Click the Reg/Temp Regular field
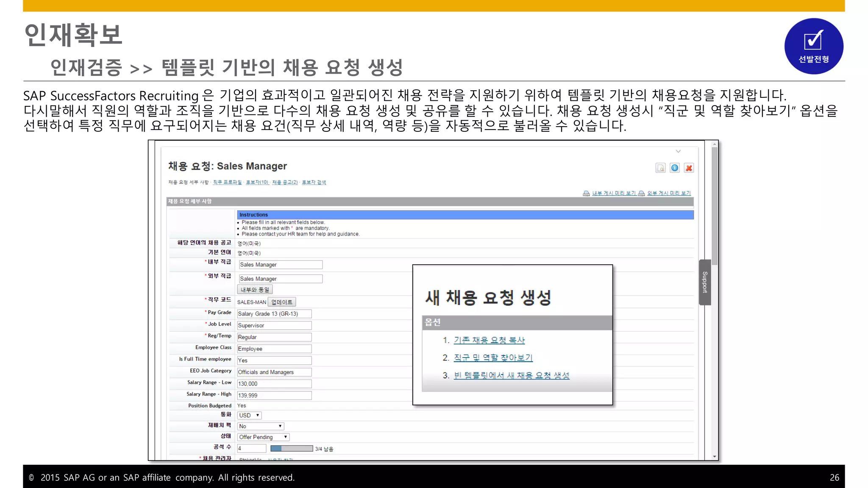The width and height of the screenshot is (868, 488). point(274,337)
